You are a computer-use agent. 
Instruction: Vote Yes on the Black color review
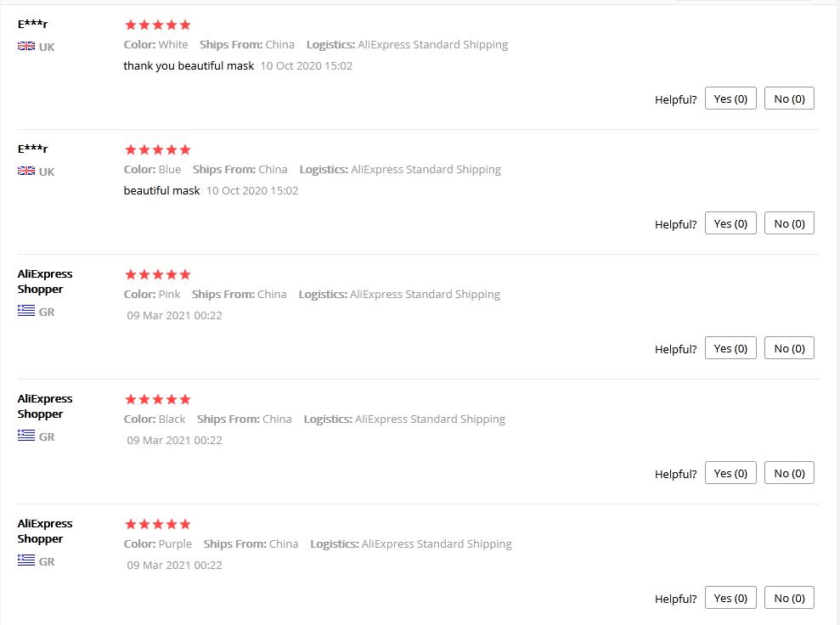click(x=730, y=474)
